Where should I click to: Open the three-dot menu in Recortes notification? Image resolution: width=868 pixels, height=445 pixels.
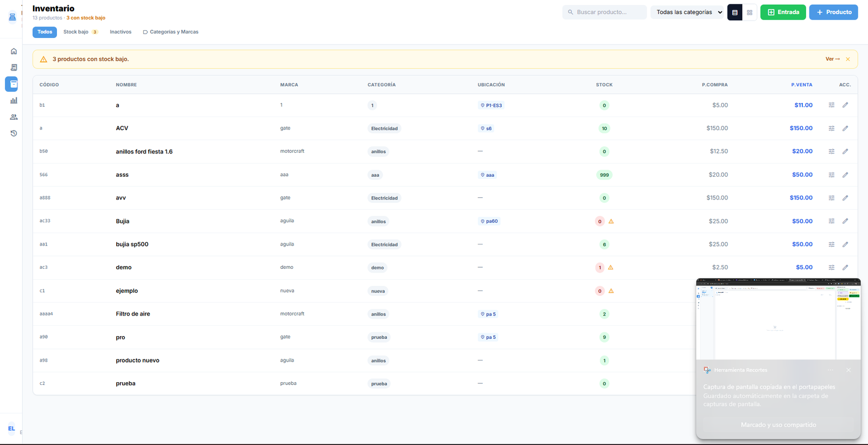tap(831, 370)
